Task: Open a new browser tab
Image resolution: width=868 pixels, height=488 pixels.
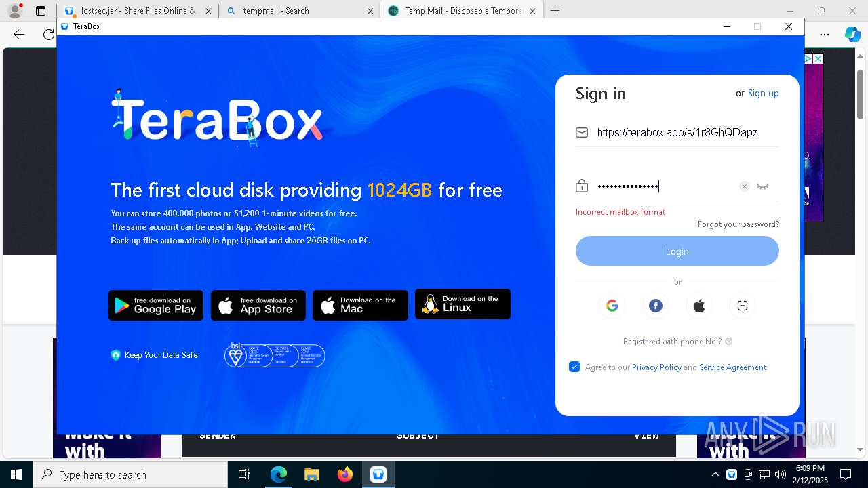Action: [555, 11]
